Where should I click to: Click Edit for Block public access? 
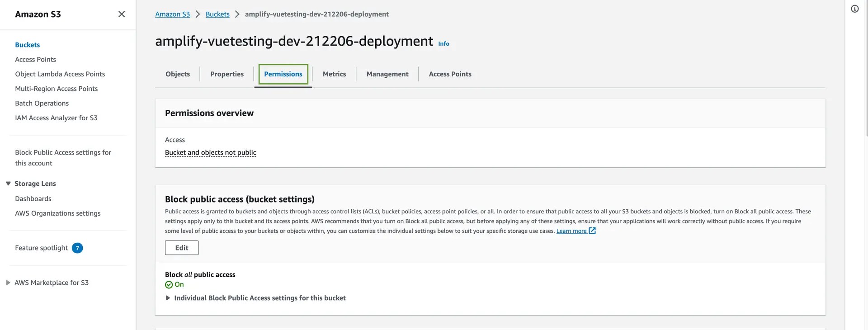182,248
